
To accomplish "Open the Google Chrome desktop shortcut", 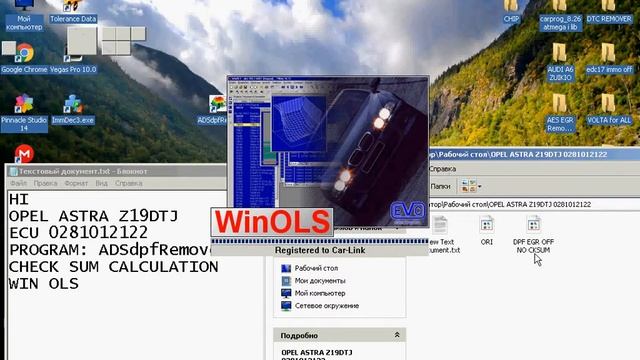I will tap(24, 58).
